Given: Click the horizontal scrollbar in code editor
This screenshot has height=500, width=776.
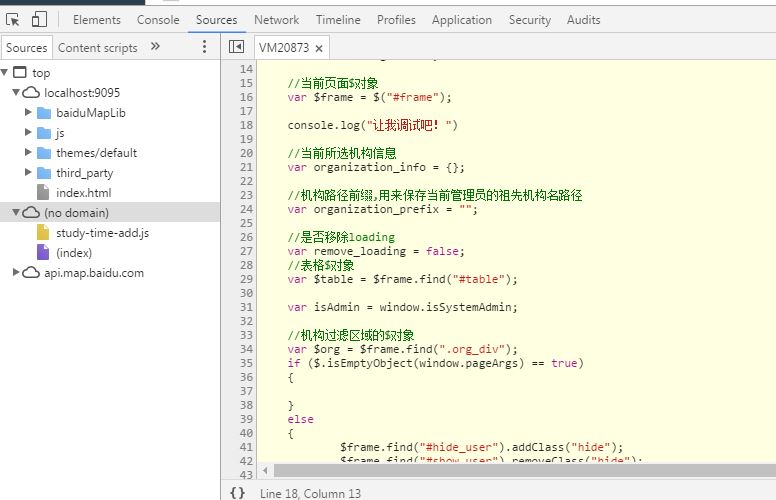Looking at the screenshot, I should (515, 469).
